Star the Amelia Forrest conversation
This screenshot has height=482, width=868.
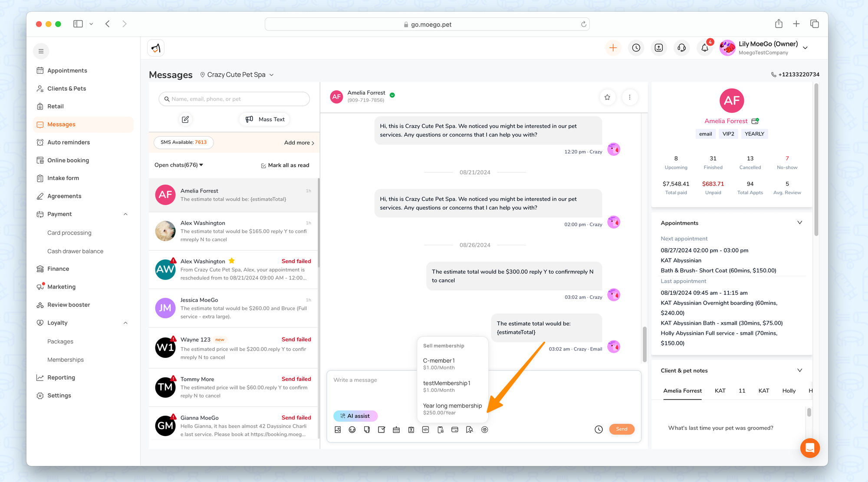click(607, 97)
